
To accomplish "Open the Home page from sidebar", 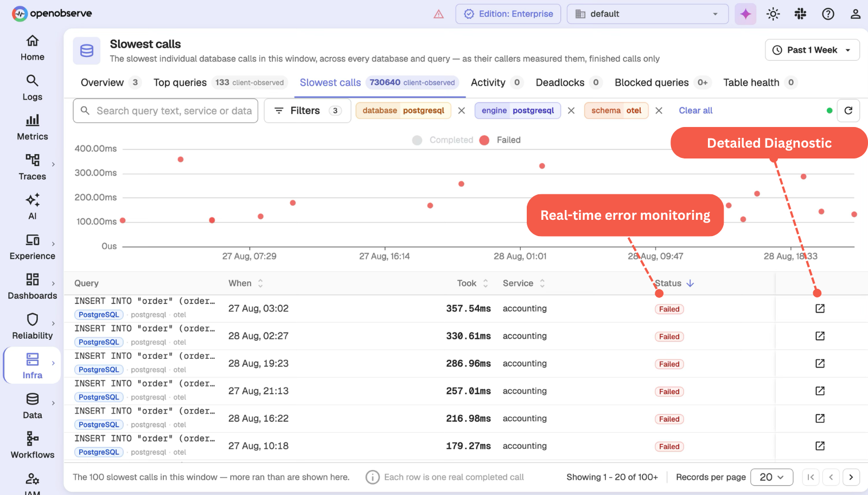I will (x=33, y=48).
